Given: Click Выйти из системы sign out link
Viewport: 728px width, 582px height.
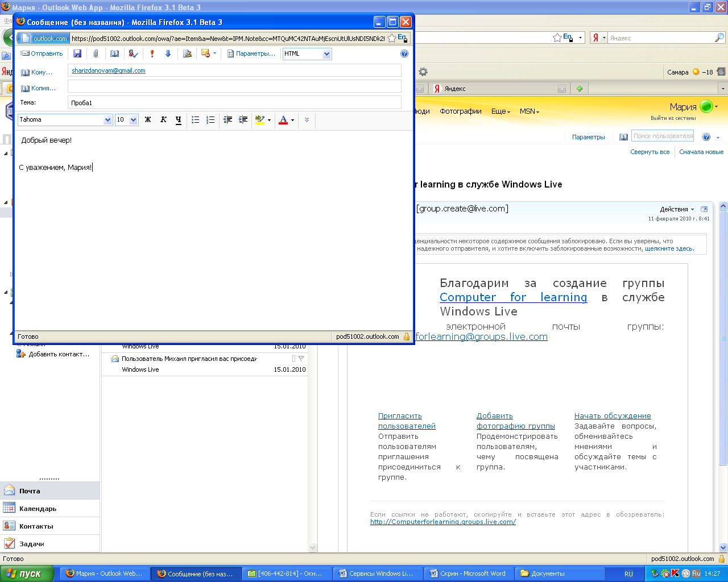Looking at the screenshot, I should 673,118.
